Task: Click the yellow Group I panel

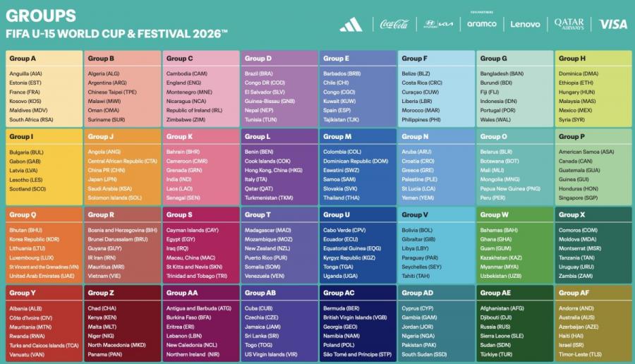Action: 44,166
